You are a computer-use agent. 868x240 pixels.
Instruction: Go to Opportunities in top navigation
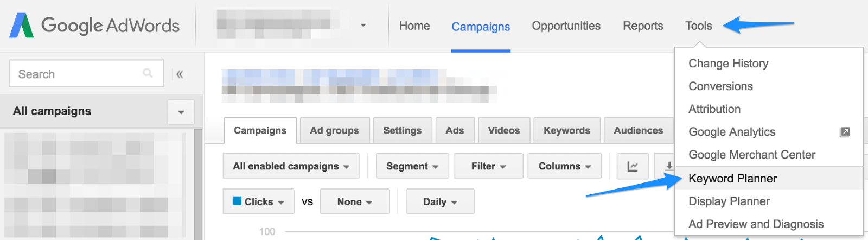pyautogui.click(x=566, y=26)
